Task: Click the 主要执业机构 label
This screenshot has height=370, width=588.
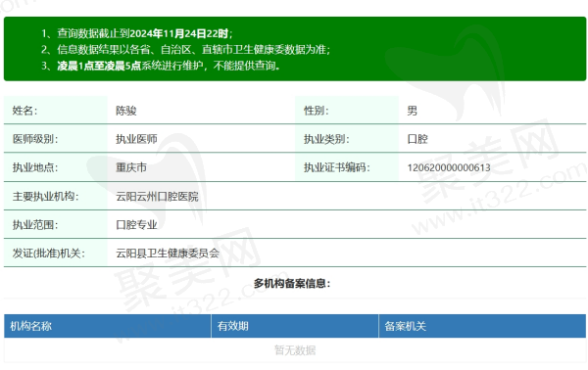Action: [45, 196]
